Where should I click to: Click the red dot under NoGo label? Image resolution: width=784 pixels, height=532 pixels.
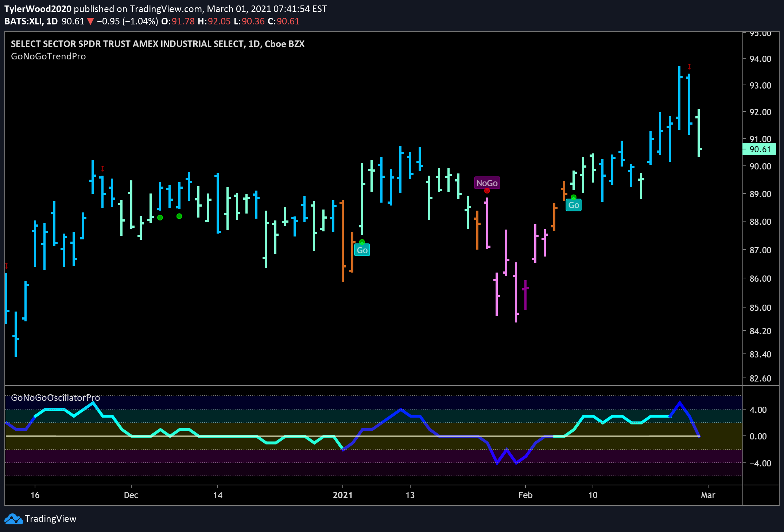pos(487,191)
